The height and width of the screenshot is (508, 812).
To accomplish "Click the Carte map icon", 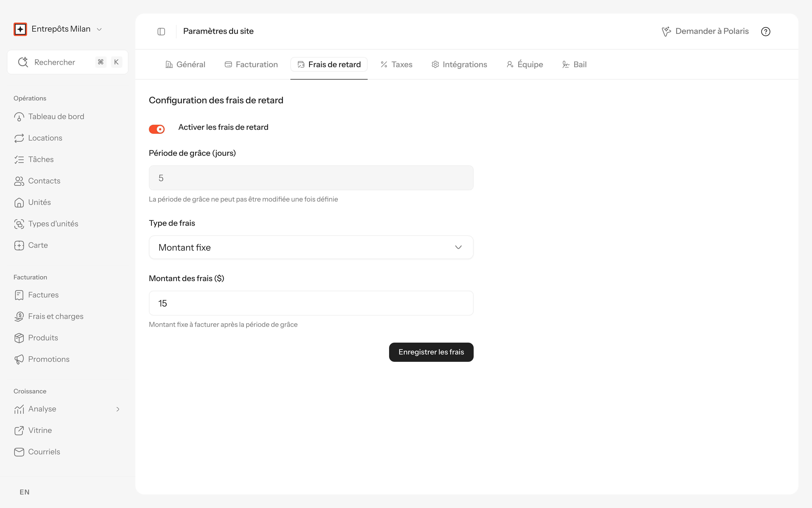I will (x=19, y=246).
